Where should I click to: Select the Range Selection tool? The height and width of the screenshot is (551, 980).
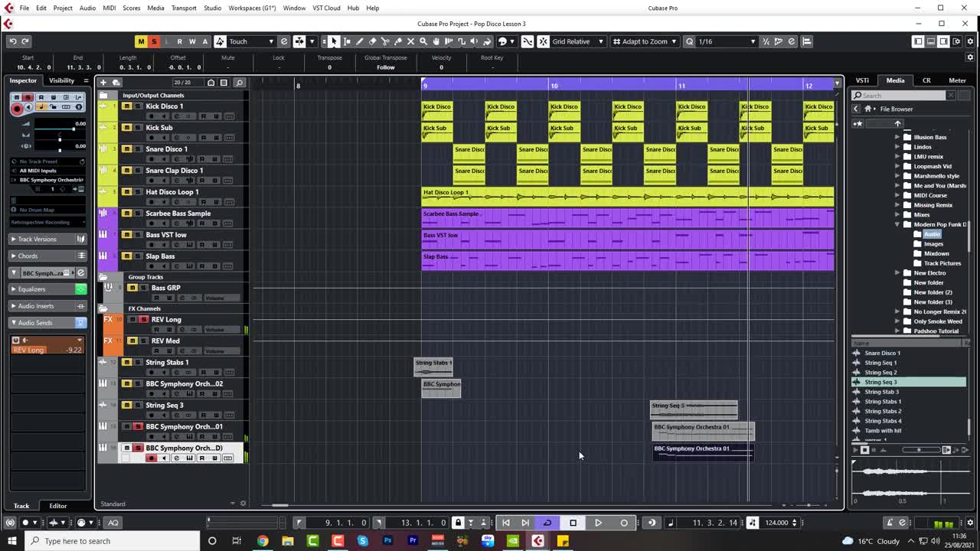346,41
